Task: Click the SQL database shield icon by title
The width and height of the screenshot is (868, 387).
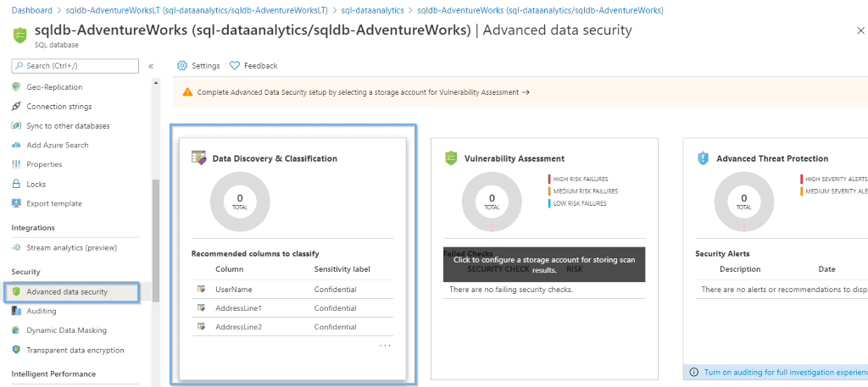Action: point(20,34)
